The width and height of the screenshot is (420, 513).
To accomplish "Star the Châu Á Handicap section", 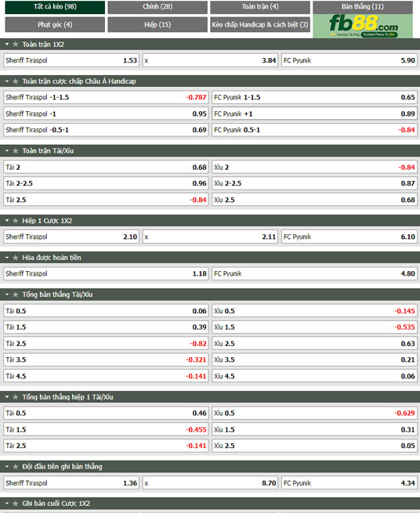I will point(16,81).
